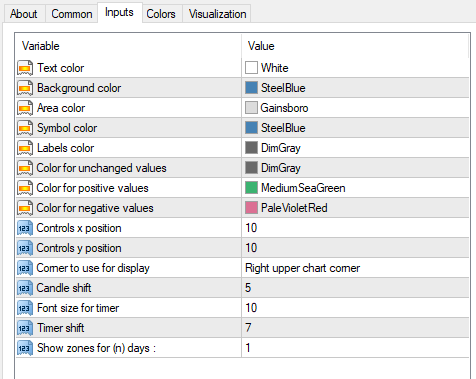Click the color icon beside Labels color

tap(25, 148)
